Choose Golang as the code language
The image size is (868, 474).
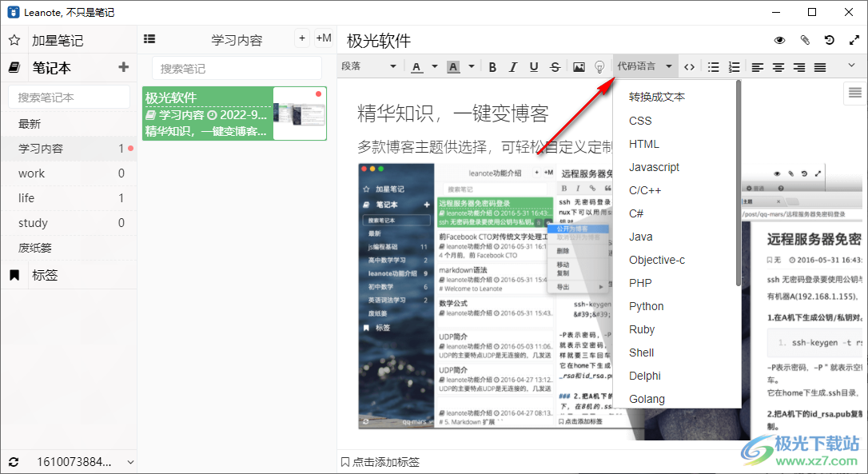pyautogui.click(x=647, y=399)
